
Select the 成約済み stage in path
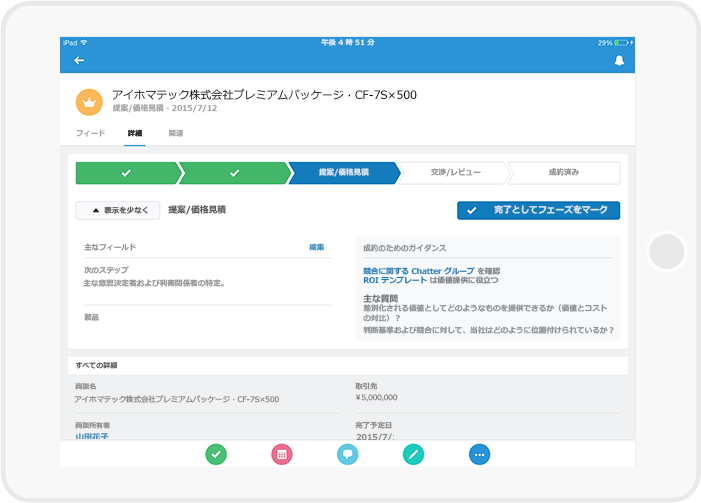pyautogui.click(x=563, y=173)
